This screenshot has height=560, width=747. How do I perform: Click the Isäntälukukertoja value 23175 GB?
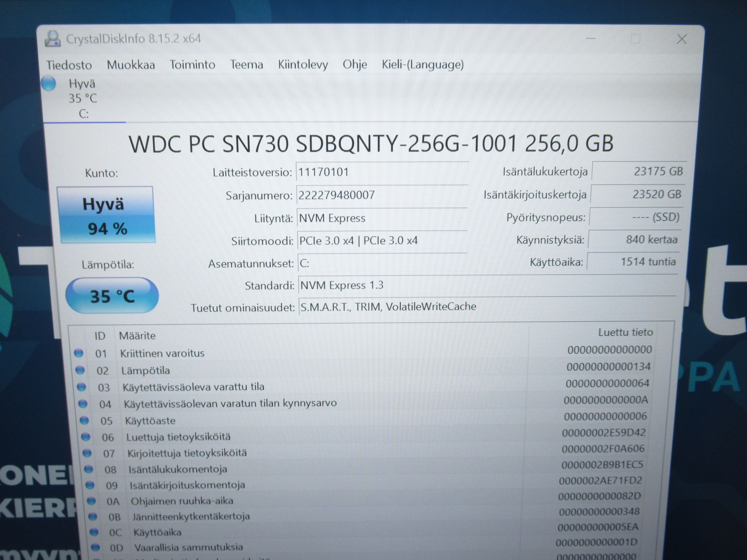click(x=639, y=171)
